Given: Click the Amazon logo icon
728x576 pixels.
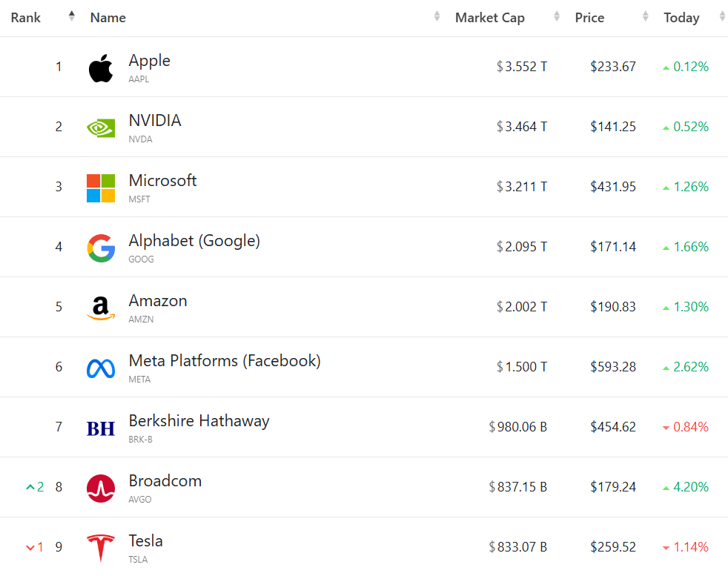Looking at the screenshot, I should tap(101, 308).
